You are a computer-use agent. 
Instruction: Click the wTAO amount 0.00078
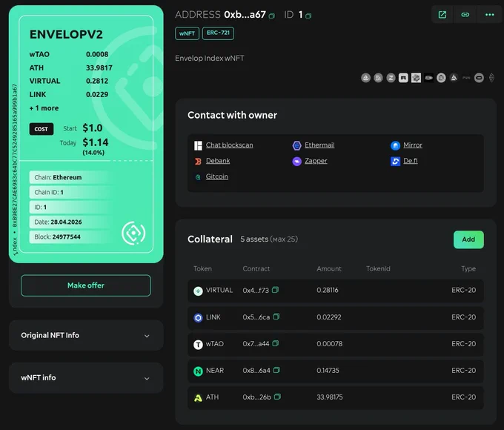pyautogui.click(x=330, y=344)
